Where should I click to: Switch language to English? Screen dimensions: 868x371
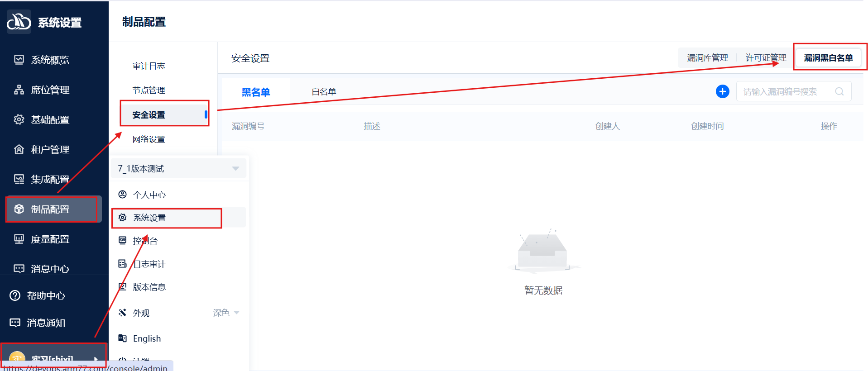point(147,338)
